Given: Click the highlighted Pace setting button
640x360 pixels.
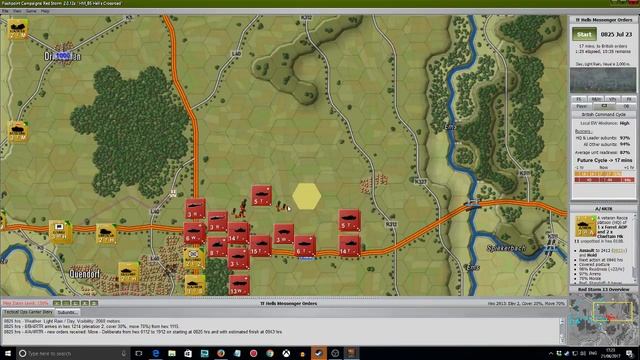Looking at the screenshot, I should click(604, 106).
